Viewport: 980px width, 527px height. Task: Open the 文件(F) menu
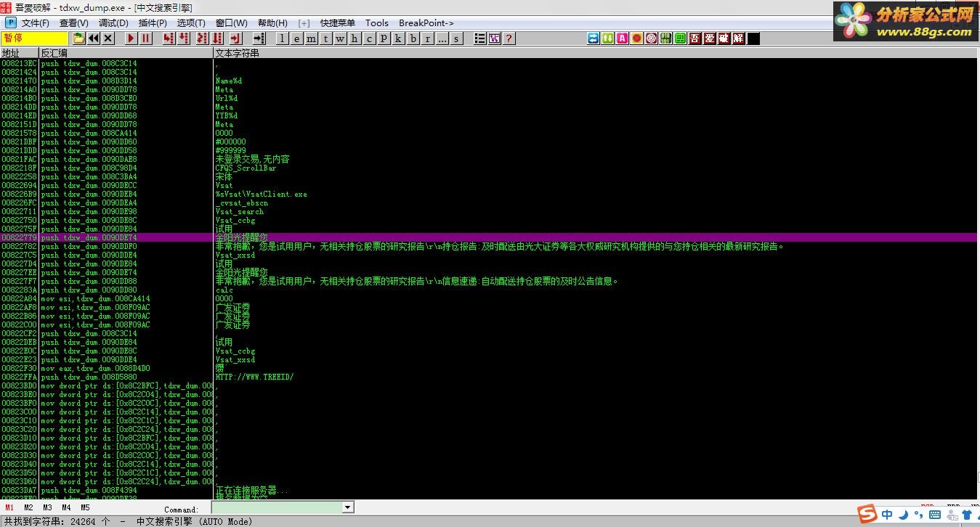tap(35, 23)
